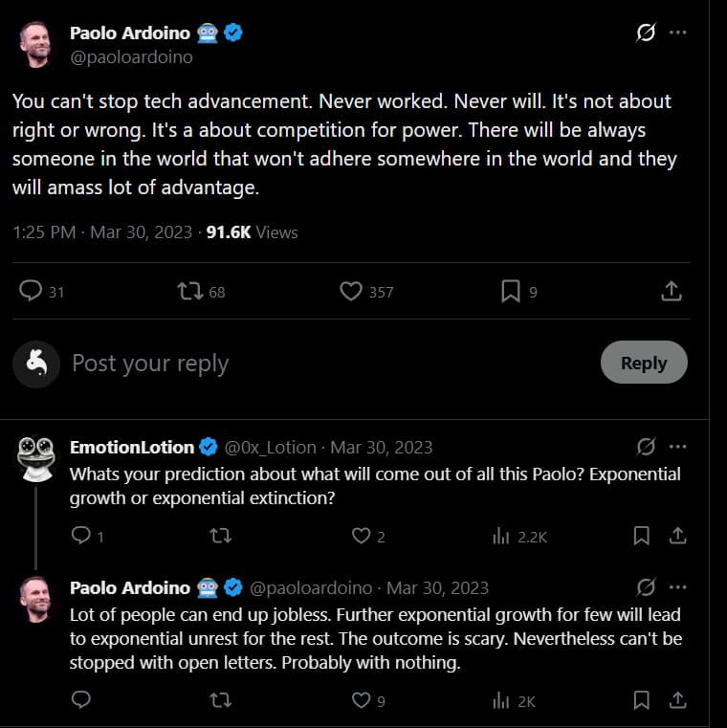
Task: Open Paolo Ardoino's profile picture at top
Action: click(x=36, y=44)
